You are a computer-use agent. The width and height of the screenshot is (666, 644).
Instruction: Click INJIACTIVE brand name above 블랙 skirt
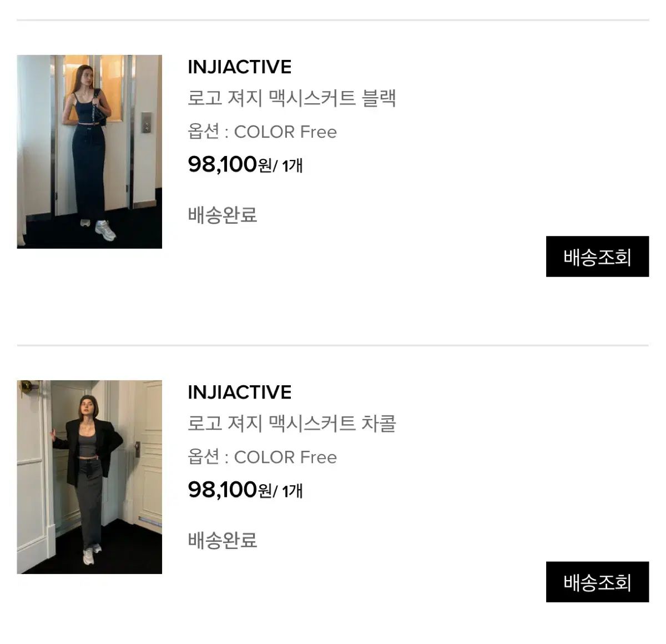[240, 67]
